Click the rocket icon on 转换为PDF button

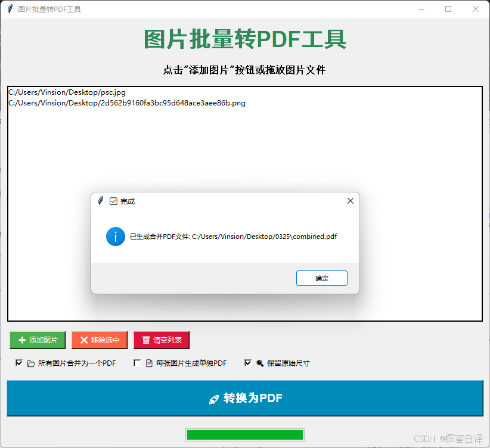tap(214, 399)
